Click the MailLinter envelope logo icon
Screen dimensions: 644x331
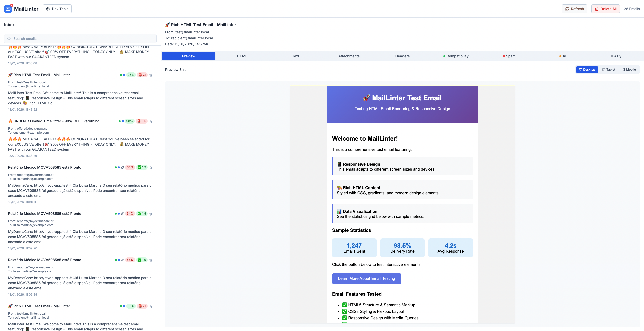(8, 9)
